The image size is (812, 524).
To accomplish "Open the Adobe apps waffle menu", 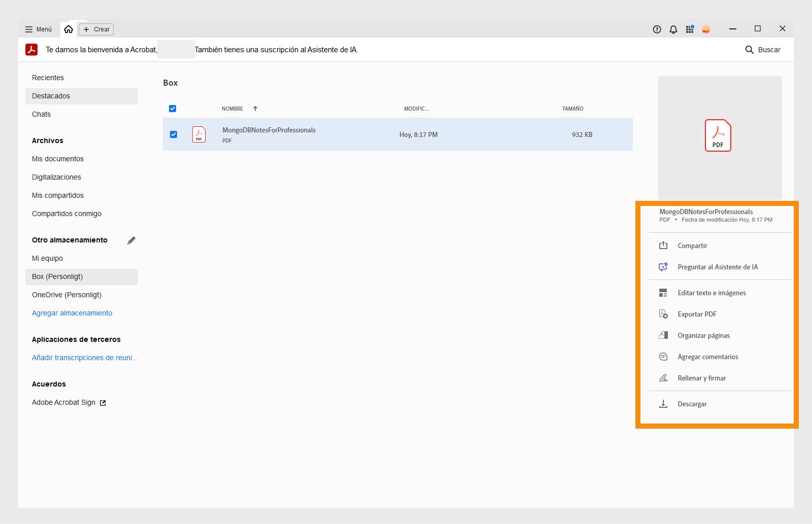I will (x=690, y=29).
